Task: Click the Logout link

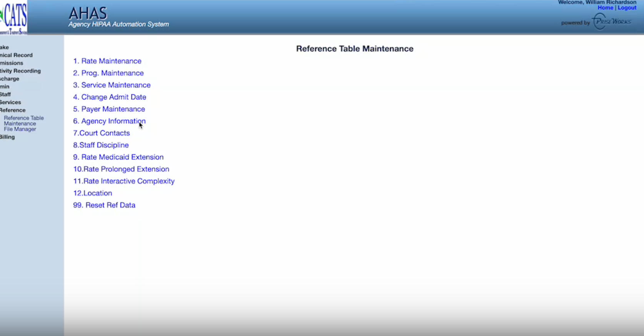Action: tap(627, 8)
